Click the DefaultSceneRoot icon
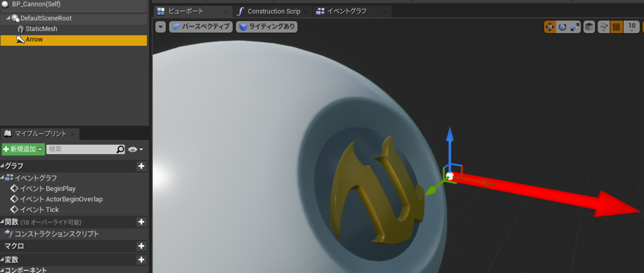Screen dimensions: 644x273 (x=15, y=18)
